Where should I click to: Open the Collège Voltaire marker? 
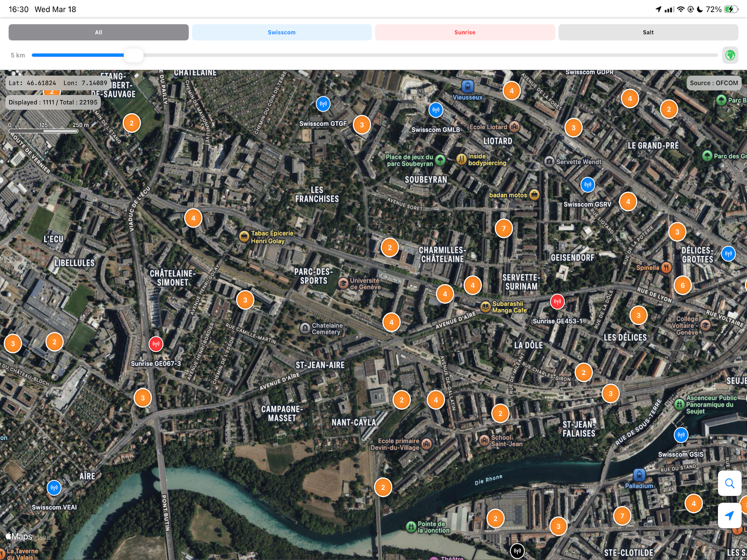[x=705, y=325]
